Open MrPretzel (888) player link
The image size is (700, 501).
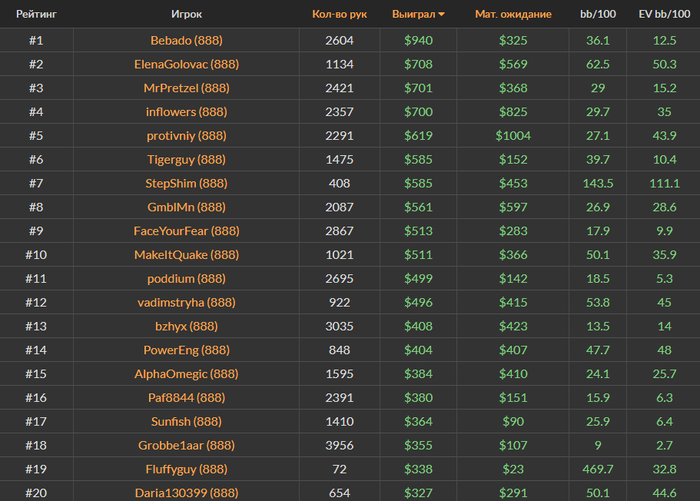[186, 88]
